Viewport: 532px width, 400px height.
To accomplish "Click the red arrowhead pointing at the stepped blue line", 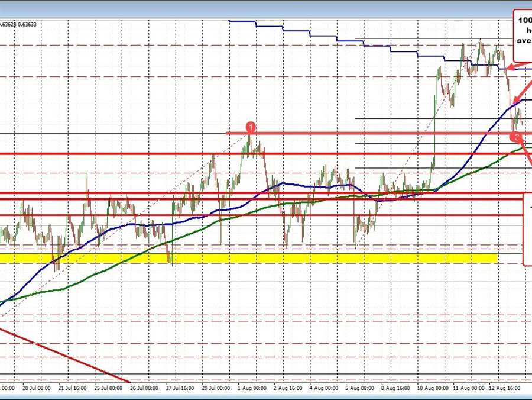I will pyautogui.click(x=508, y=69).
